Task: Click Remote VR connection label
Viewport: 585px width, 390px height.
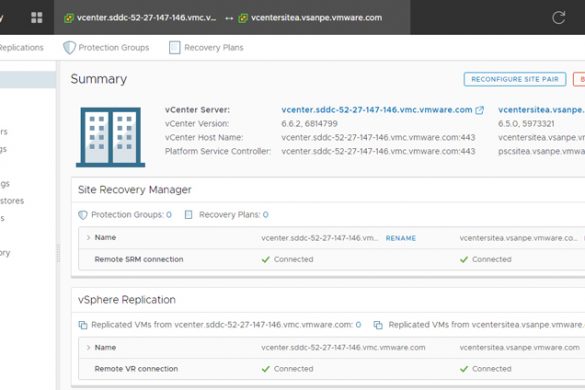Action: (136, 369)
